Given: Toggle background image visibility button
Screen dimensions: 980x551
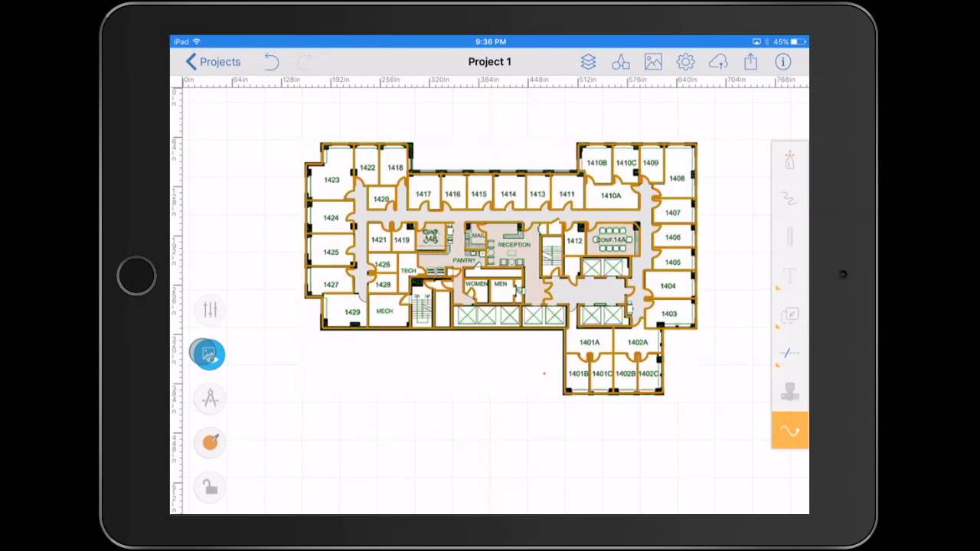Looking at the screenshot, I should coord(208,354).
